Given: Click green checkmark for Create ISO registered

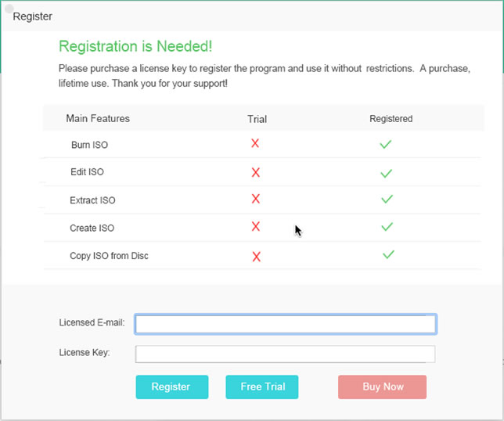Looking at the screenshot, I should (387, 227).
